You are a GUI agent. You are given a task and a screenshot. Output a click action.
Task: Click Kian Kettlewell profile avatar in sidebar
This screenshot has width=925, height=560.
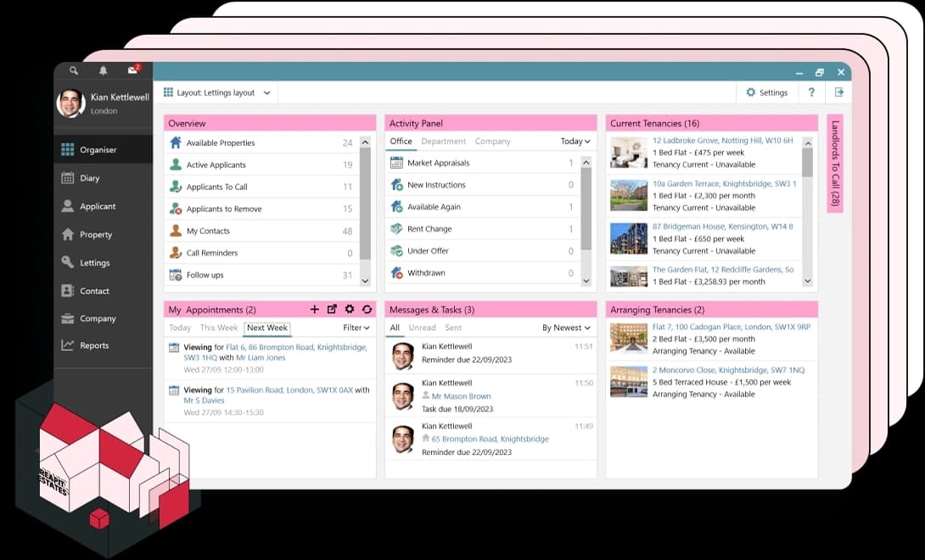point(70,104)
